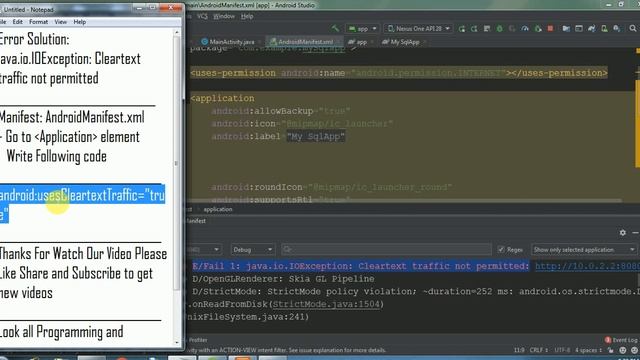Open the Help menu in Notepad
640x360 pixels.
point(80,22)
